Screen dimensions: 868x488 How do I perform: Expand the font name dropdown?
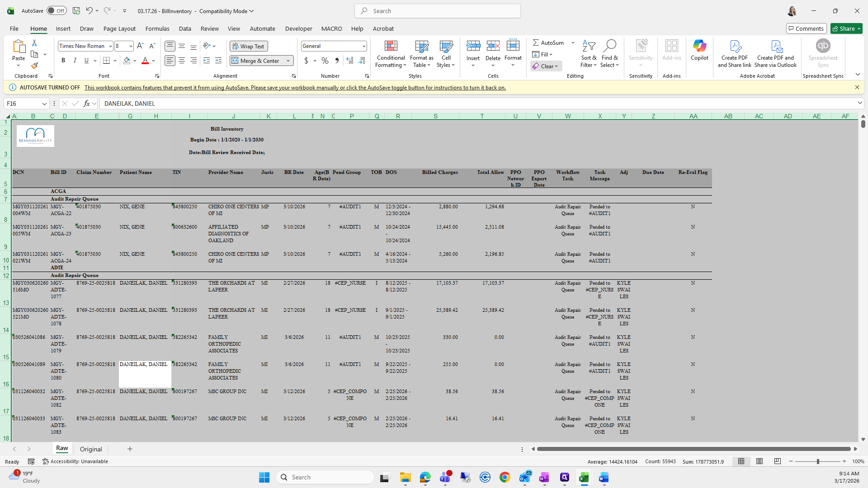(110, 46)
